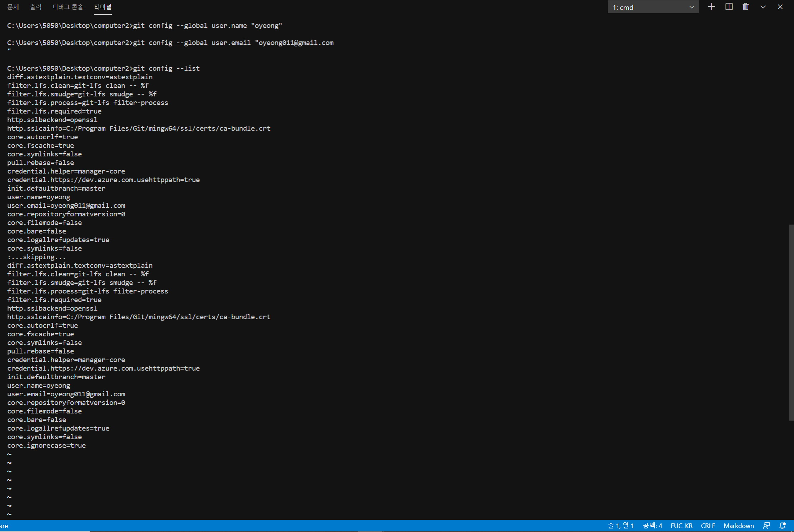Screen dimensions: 794x532
Task: Click the first 'init.defaultbranch=master' line
Action: coord(56,188)
